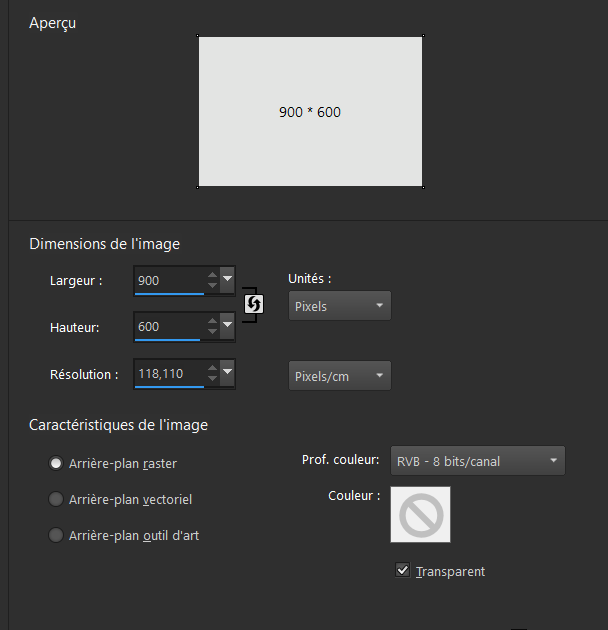
Task: Open the Hauteur slider popup arrow
Action: click(228, 325)
